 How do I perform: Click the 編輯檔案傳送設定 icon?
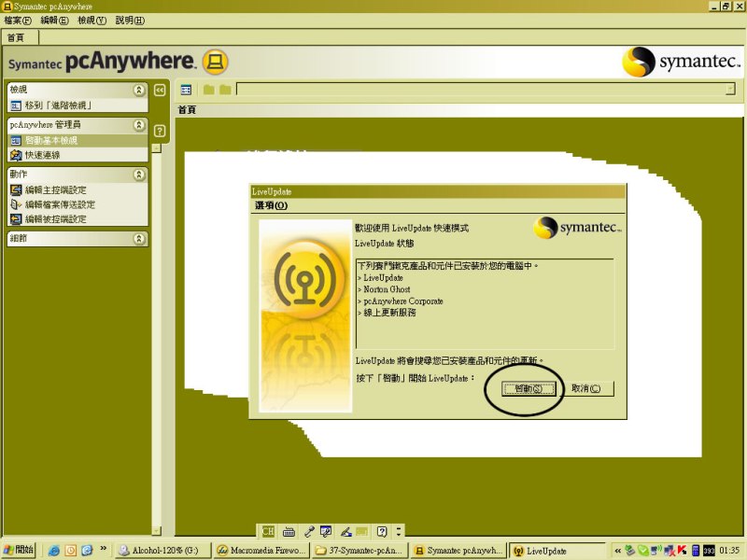pos(16,204)
